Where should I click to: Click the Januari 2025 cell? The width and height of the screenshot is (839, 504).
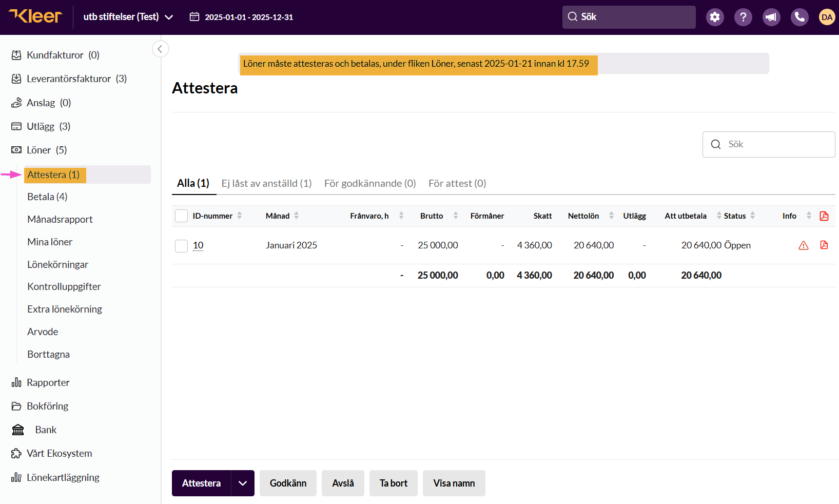[291, 245]
